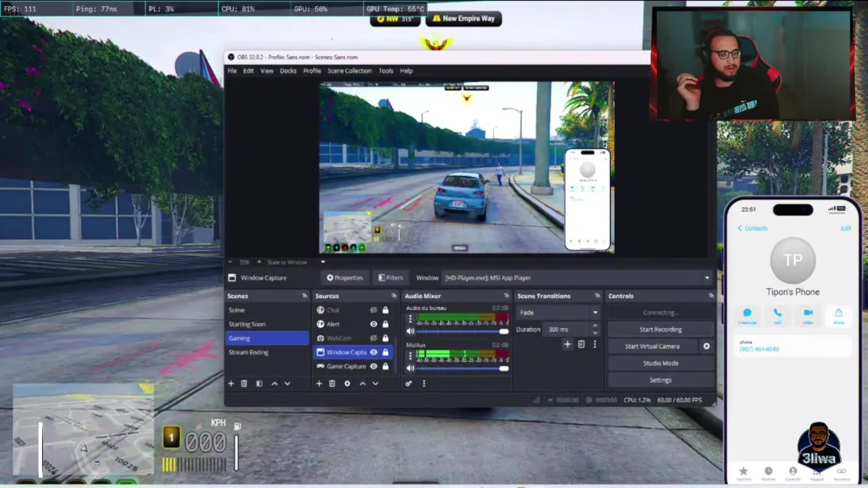Remove transition trash icon
The image size is (868, 488).
[581, 344]
